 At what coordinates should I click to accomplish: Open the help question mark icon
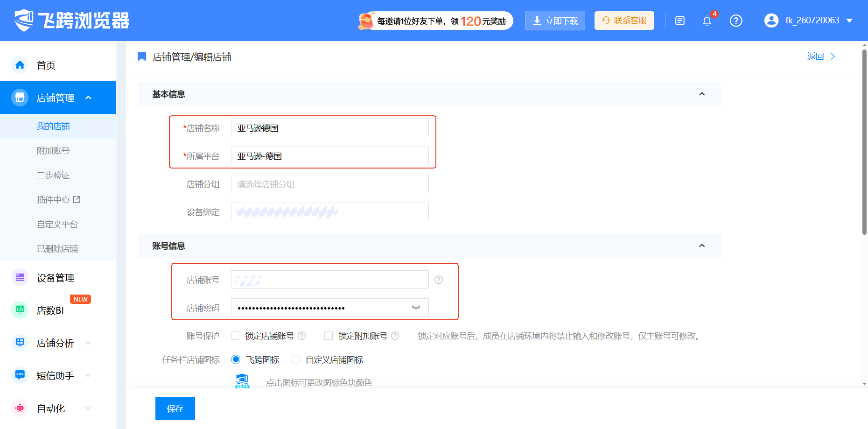[x=736, y=21]
